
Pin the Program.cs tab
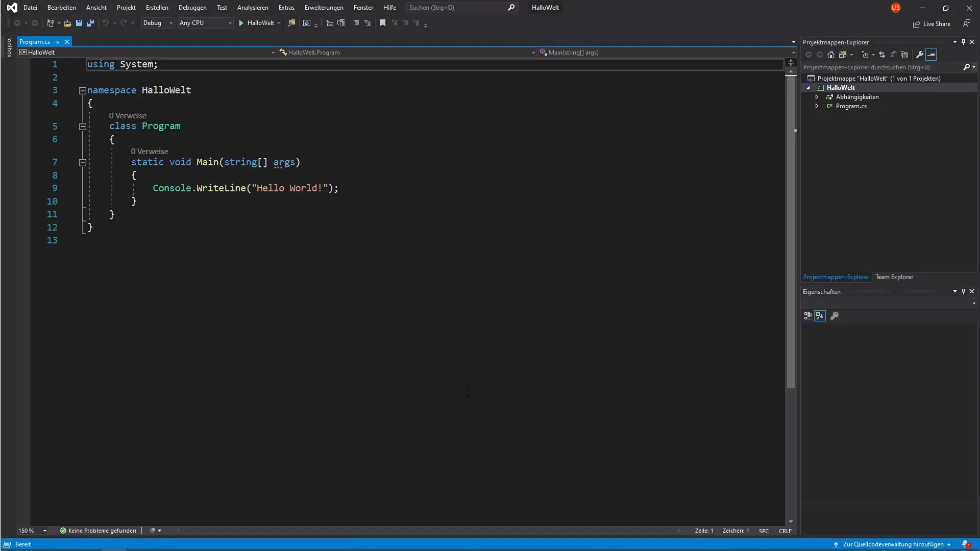(57, 42)
